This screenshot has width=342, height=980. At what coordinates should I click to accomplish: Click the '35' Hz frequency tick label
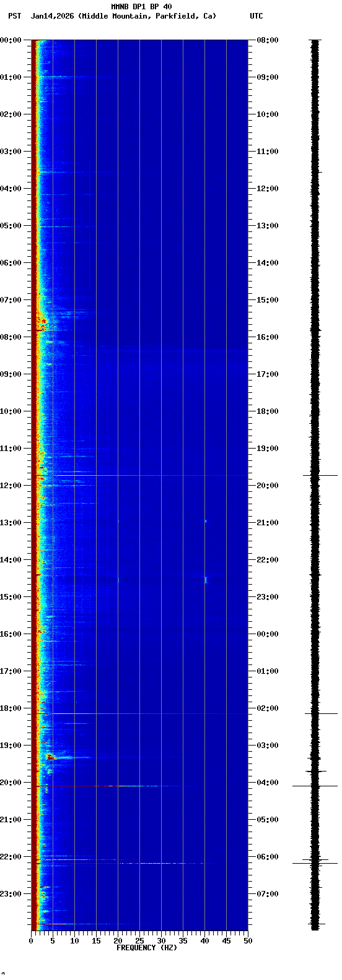[183, 941]
